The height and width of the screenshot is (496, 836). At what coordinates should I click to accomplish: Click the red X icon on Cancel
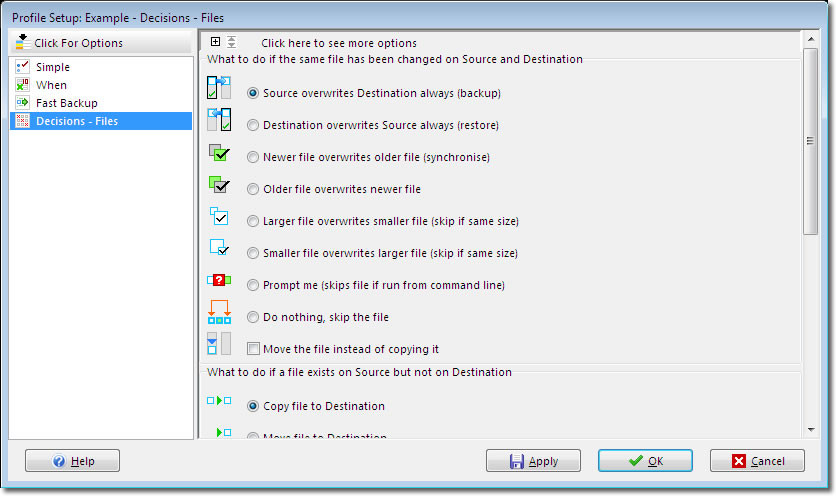click(x=739, y=461)
